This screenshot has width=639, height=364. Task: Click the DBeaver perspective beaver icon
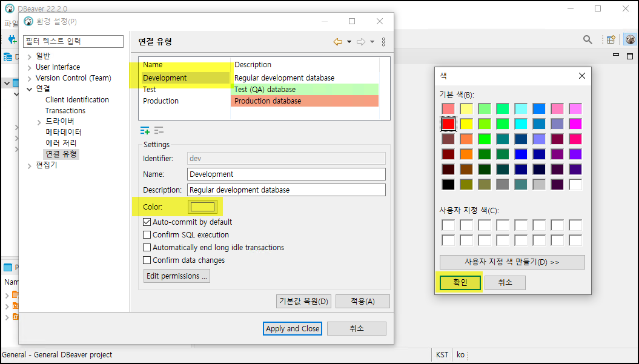(x=630, y=39)
